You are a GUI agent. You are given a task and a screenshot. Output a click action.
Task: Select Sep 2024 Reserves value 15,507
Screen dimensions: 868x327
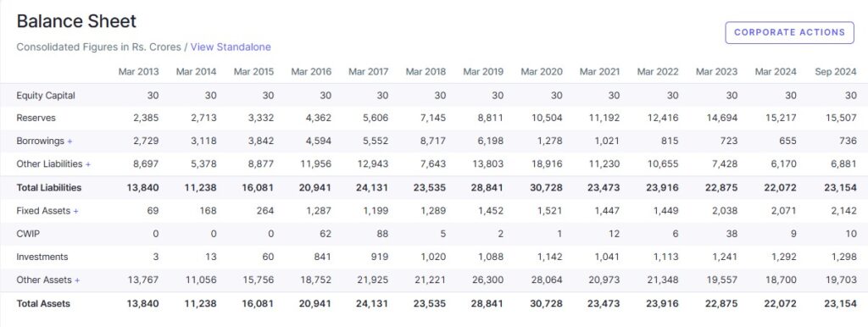(840, 119)
